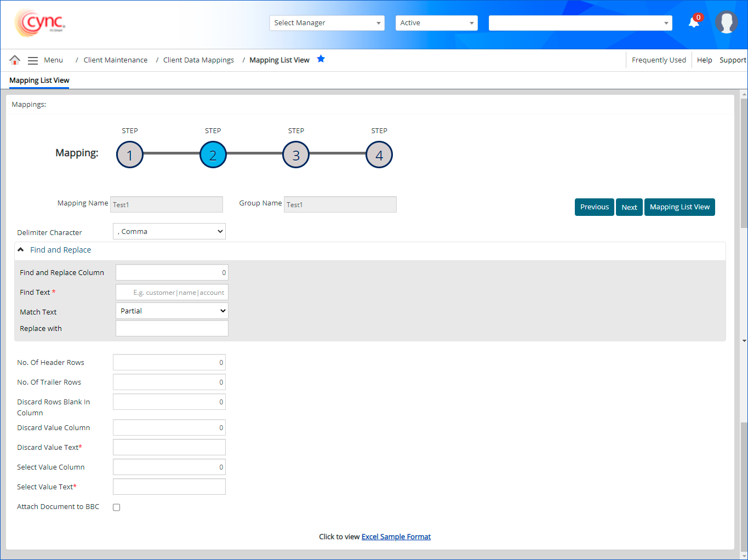This screenshot has width=748, height=560.
Task: Click the Cync logo
Action: [x=40, y=23]
